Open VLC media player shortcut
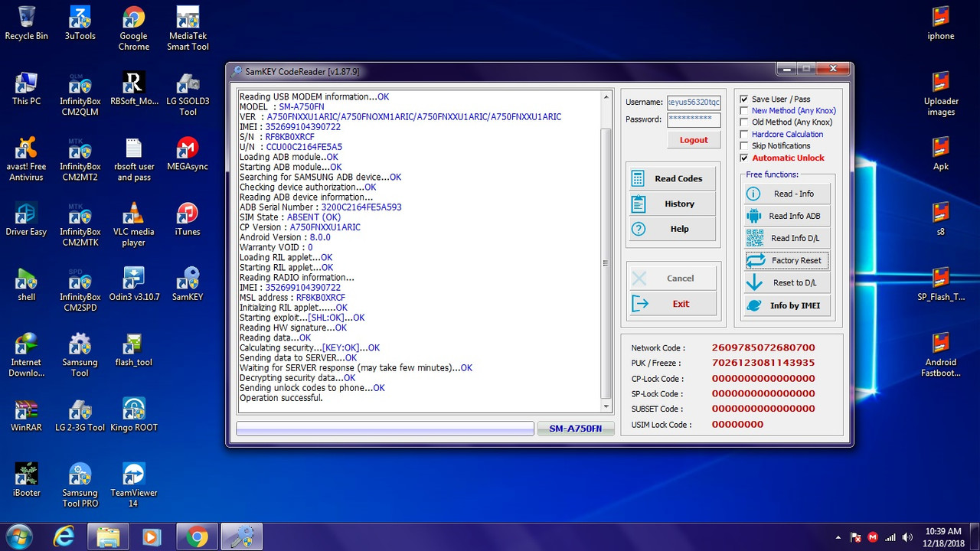This screenshot has height=551, width=980. coord(133,224)
